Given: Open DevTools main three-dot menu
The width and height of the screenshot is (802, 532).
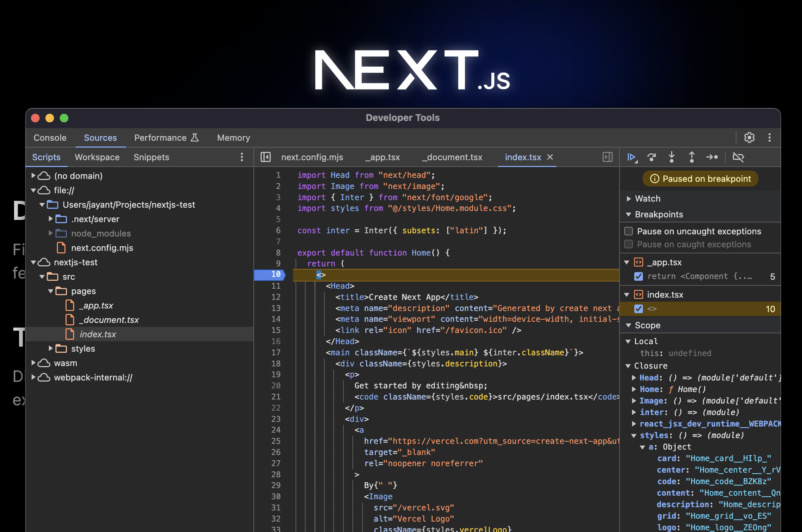Looking at the screenshot, I should pos(770,137).
